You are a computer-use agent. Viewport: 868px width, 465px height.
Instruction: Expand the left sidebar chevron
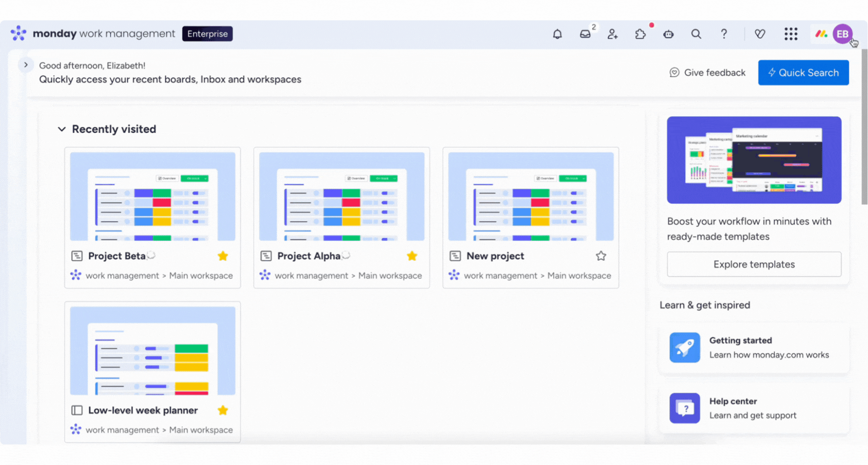tap(26, 65)
